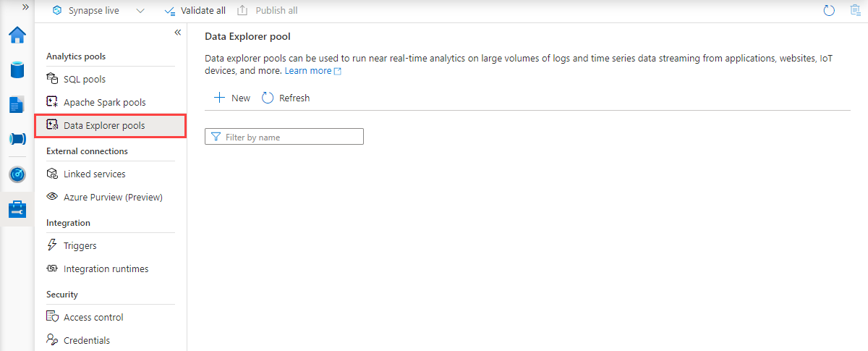Click the refresh icon in top-right corner

(x=829, y=11)
